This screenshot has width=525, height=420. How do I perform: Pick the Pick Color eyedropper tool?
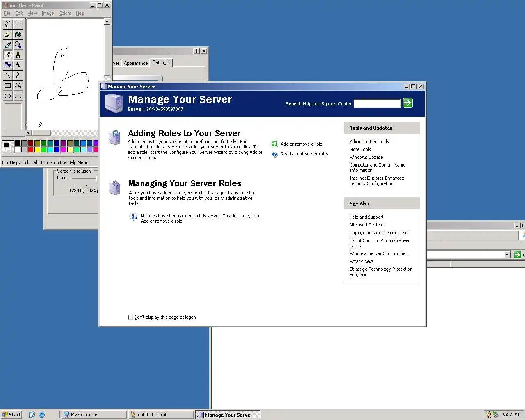[x=8, y=45]
